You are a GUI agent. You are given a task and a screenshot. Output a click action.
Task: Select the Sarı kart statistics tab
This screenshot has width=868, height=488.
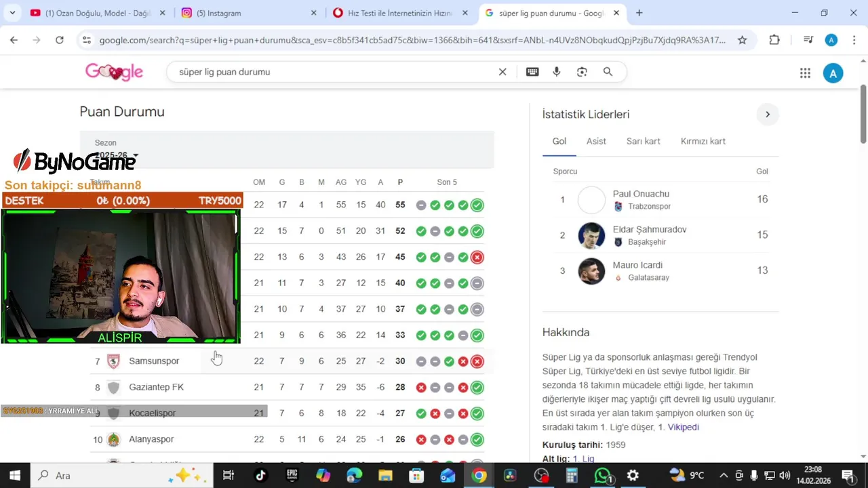click(643, 141)
